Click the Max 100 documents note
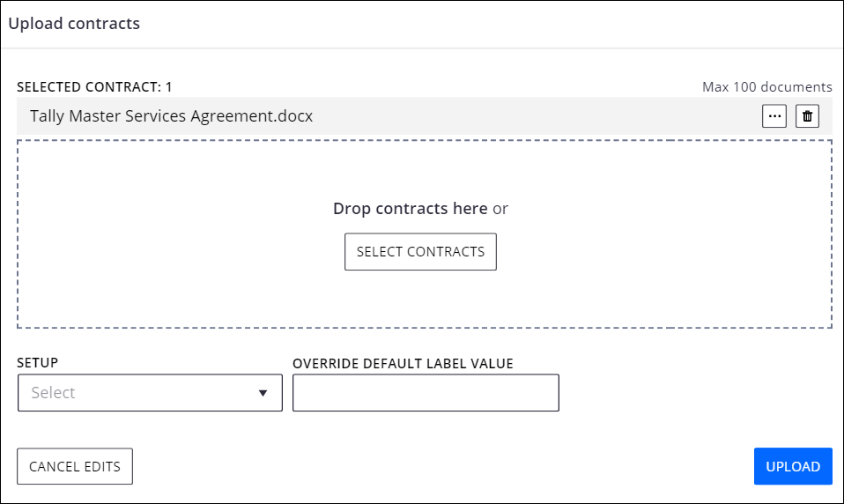 tap(766, 87)
